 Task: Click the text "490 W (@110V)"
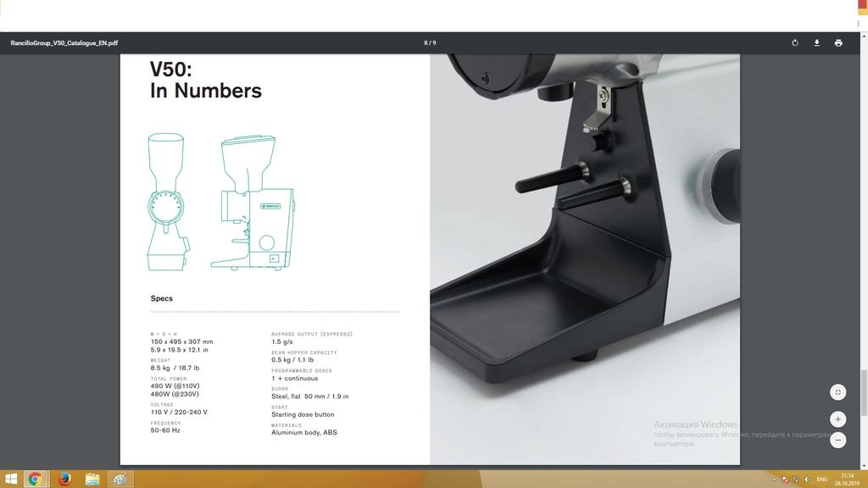pos(175,386)
